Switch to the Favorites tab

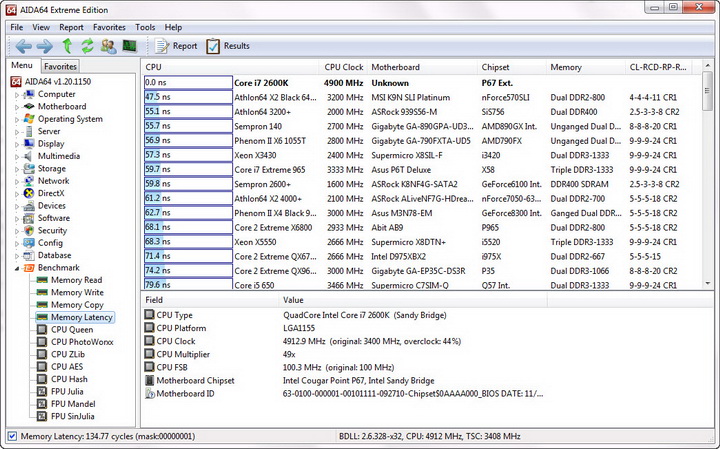point(60,66)
